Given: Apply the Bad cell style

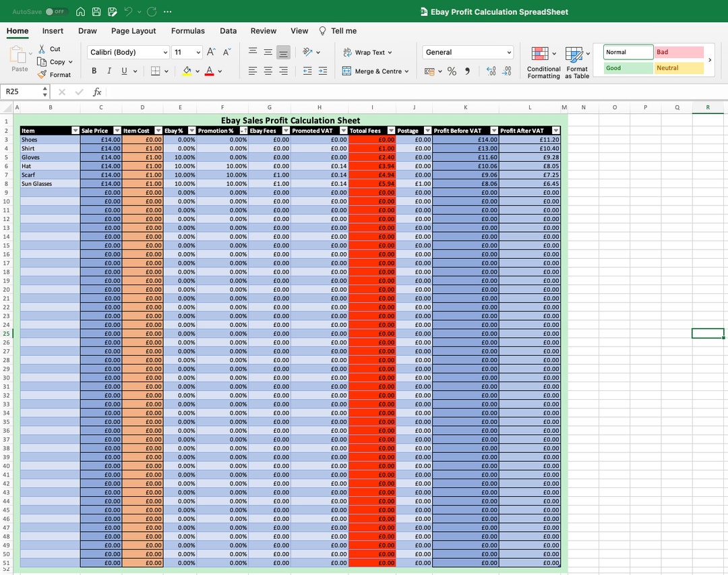Looking at the screenshot, I should (x=679, y=52).
